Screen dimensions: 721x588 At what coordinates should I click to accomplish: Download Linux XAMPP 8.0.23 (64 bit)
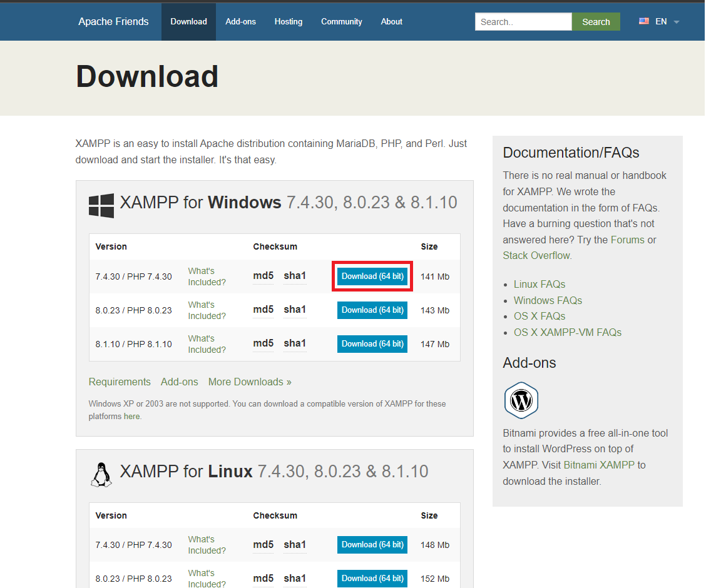point(372,579)
